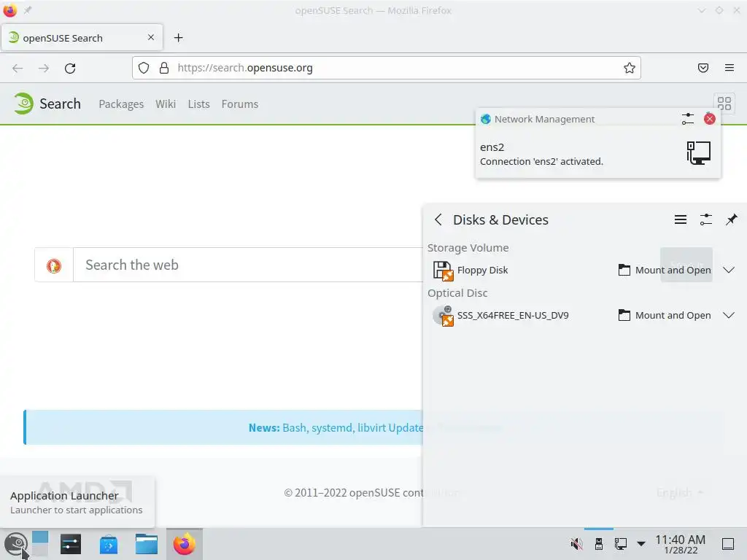Open the Dolphin file manager taskbar icon

coord(146,544)
